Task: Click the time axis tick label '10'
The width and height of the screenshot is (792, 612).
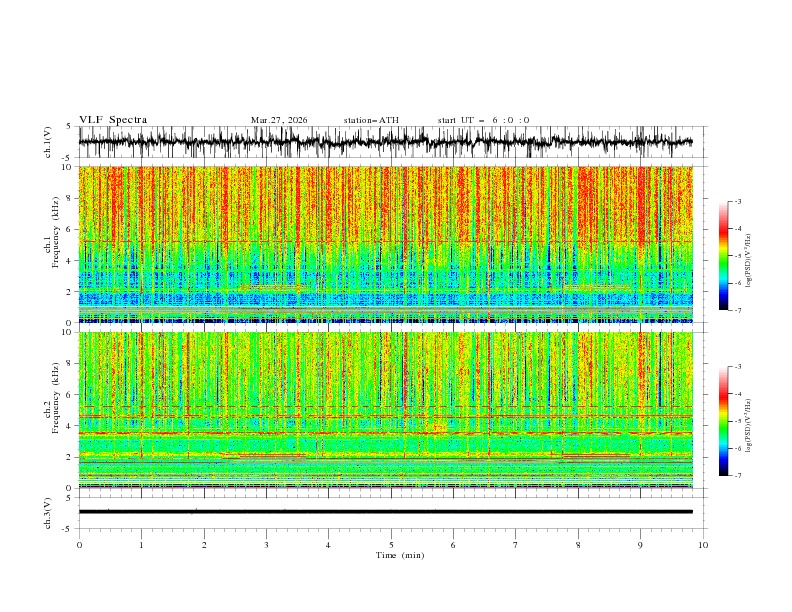Action: [703, 545]
